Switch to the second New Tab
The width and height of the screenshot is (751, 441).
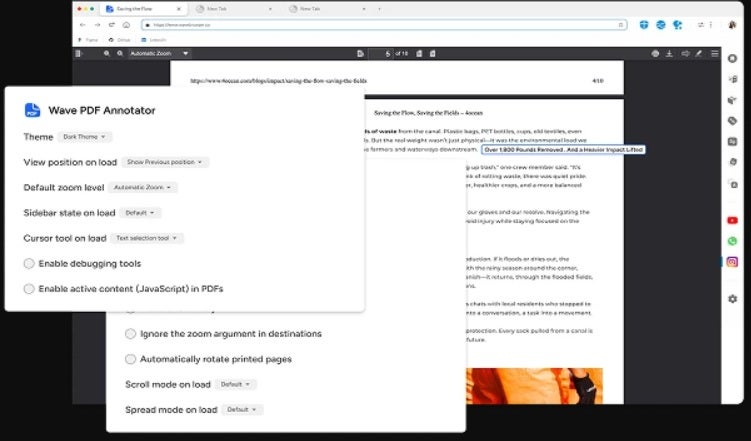(x=326, y=9)
